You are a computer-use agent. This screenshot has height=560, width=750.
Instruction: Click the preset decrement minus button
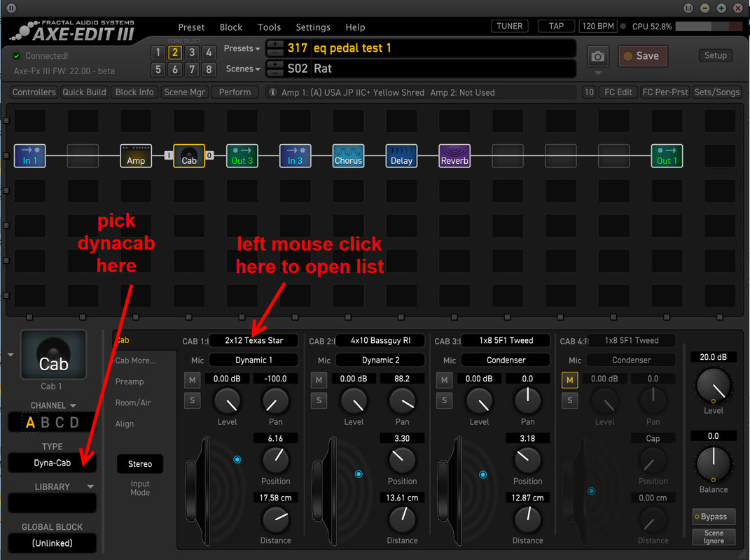coord(275,52)
